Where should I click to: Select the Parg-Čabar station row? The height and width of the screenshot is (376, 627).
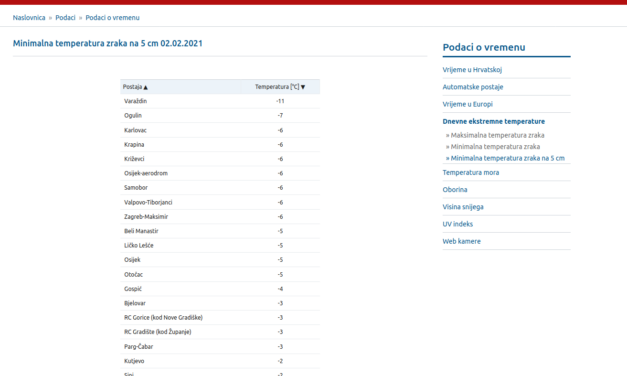point(220,346)
